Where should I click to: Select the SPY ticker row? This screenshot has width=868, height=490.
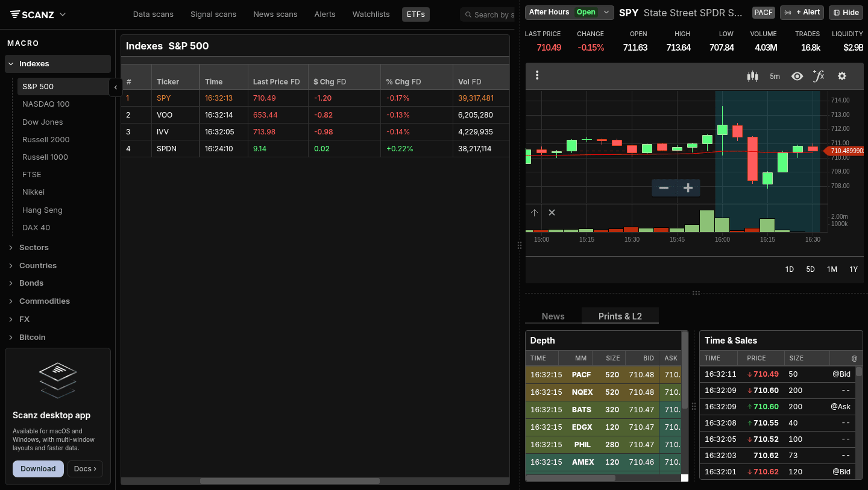point(315,98)
